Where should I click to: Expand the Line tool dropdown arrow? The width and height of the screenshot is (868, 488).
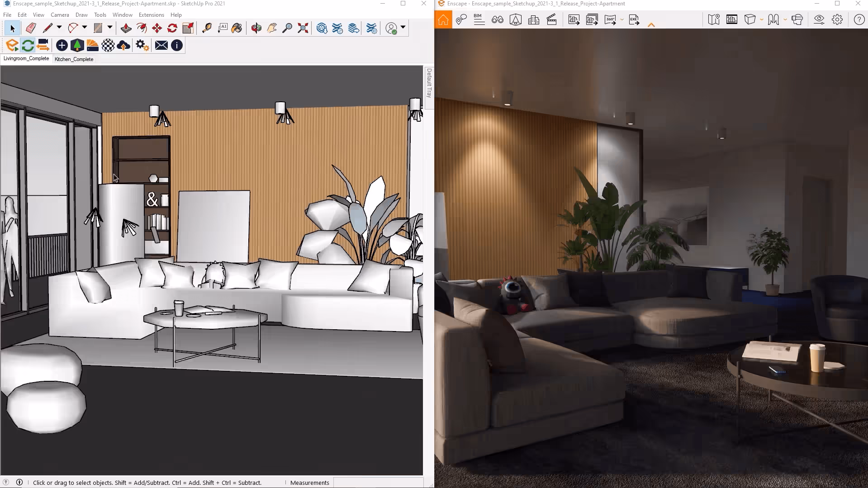(x=59, y=28)
